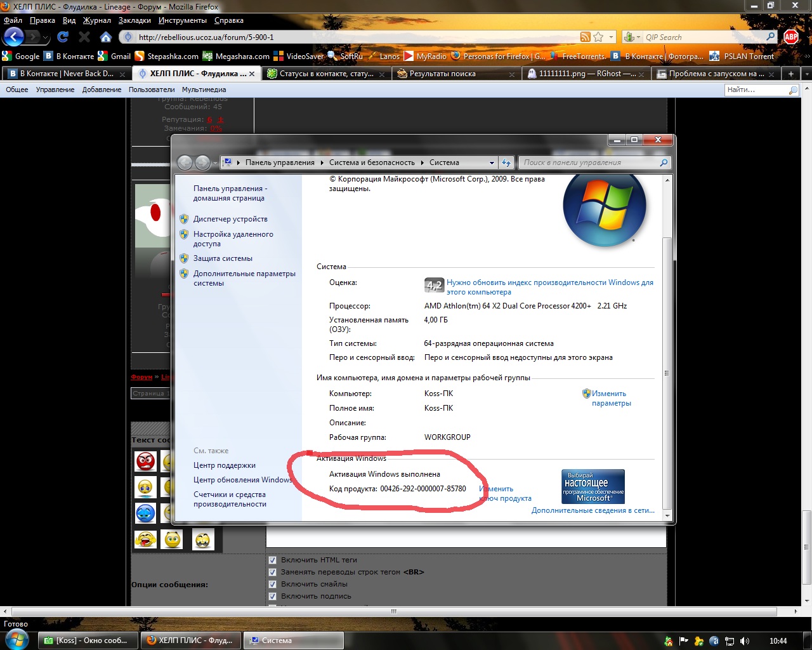Expand arrow after 'Панель управления' breadcrumb

[322, 162]
